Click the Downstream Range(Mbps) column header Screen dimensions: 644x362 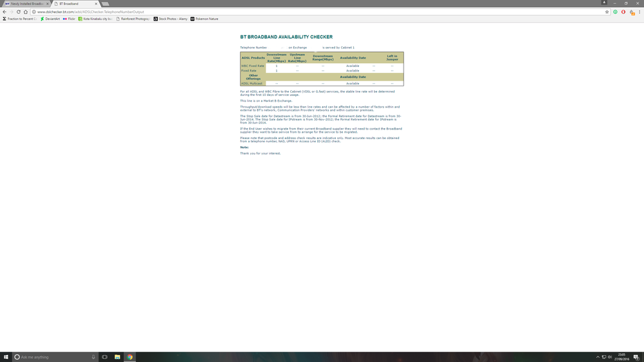(x=323, y=58)
